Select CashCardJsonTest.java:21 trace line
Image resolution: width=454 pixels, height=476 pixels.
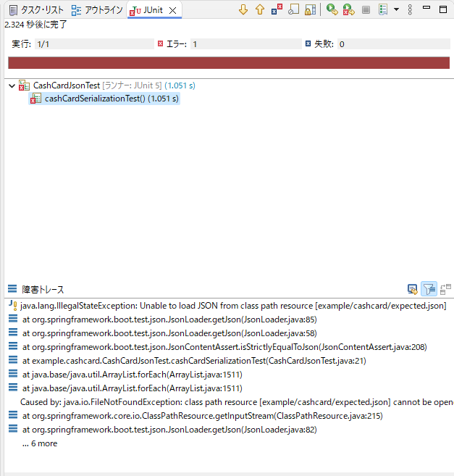(194, 361)
